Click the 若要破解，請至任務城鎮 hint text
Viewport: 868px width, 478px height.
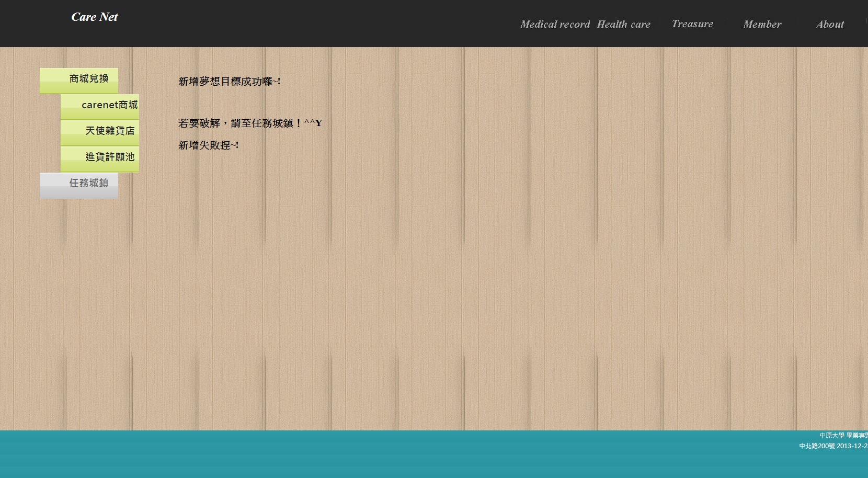(249, 123)
